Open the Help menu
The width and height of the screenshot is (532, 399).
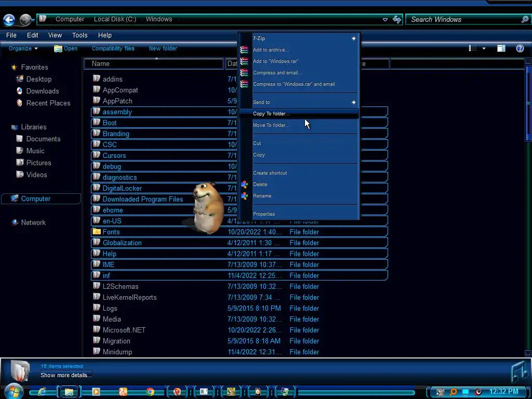(105, 35)
